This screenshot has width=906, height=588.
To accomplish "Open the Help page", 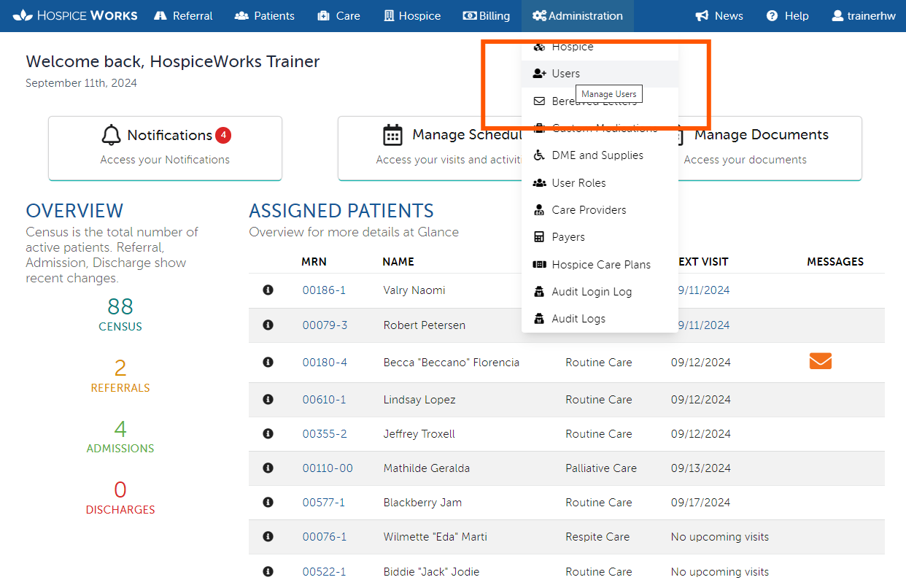I will coord(788,15).
